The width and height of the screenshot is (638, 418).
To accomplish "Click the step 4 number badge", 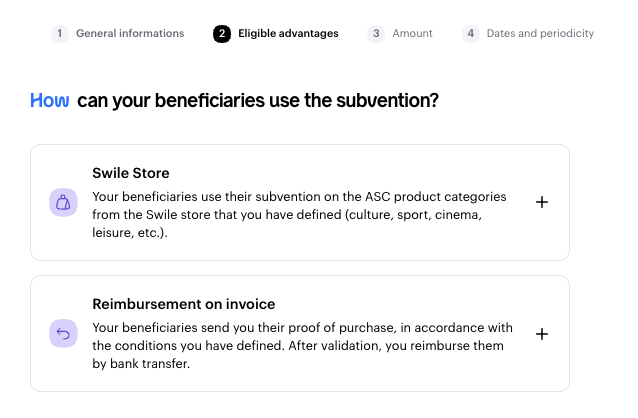I will (471, 33).
